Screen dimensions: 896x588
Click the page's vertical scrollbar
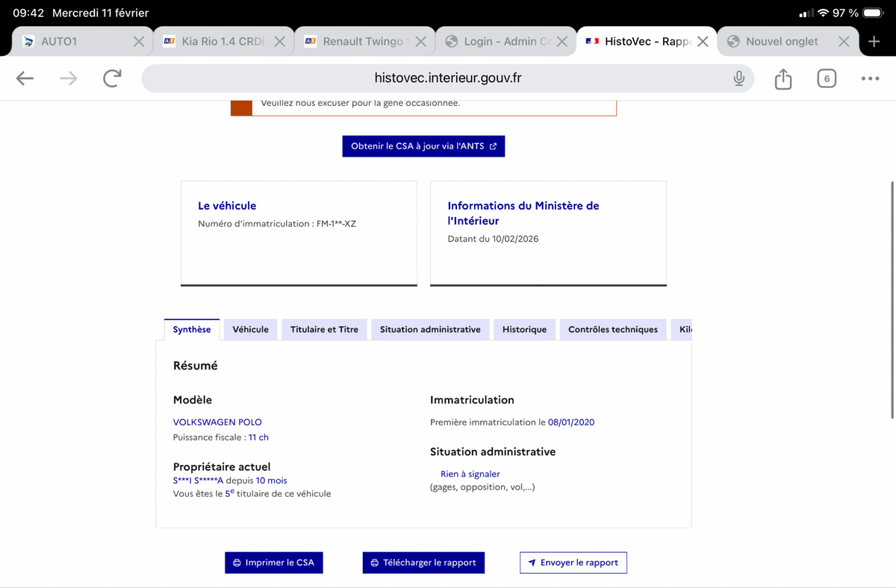892,298
